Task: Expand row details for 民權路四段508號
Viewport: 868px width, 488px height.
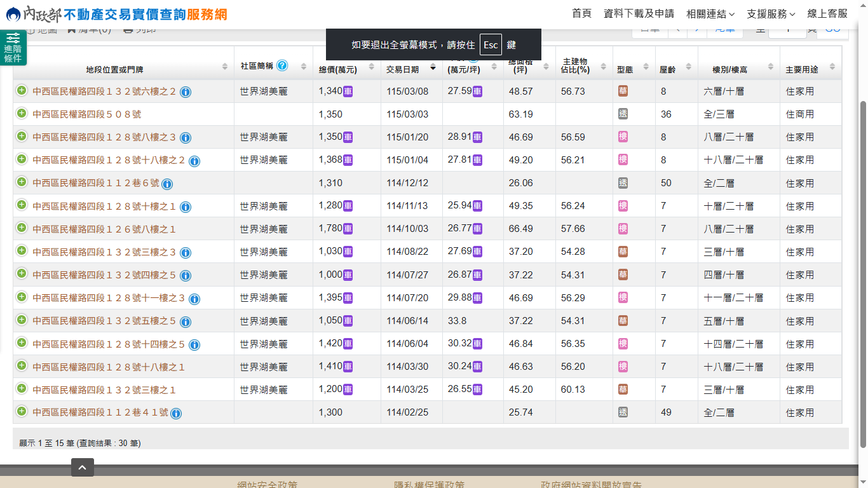Action: (x=22, y=114)
